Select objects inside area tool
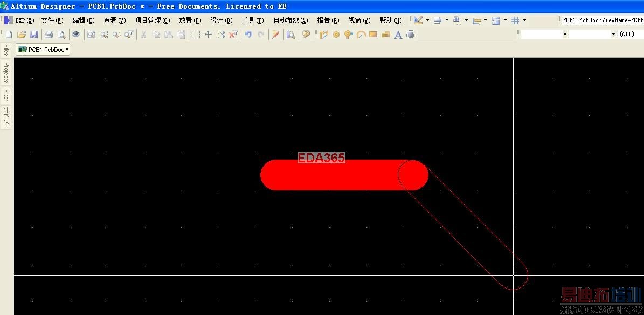This screenshot has width=644, height=315. click(196, 35)
